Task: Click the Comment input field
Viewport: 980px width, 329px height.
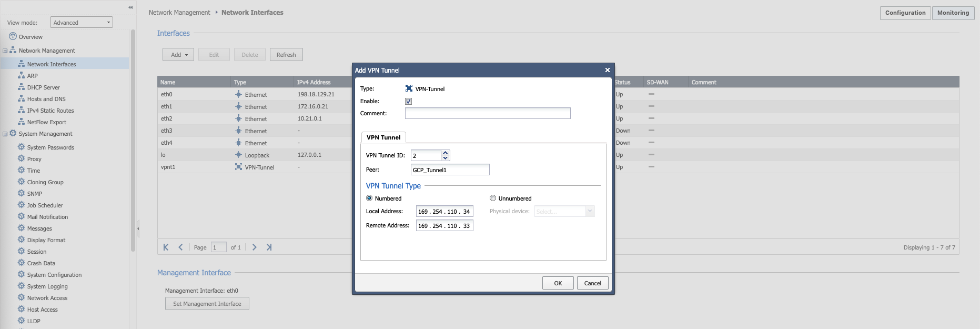Action: click(488, 113)
